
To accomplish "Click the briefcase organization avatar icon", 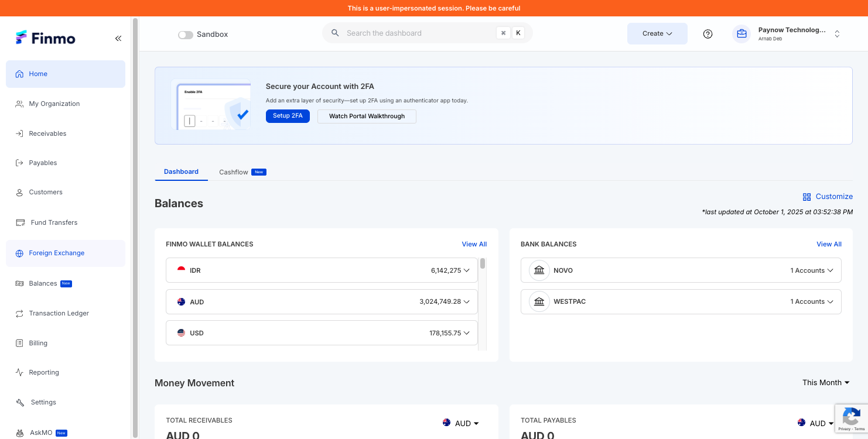I will pos(741,34).
